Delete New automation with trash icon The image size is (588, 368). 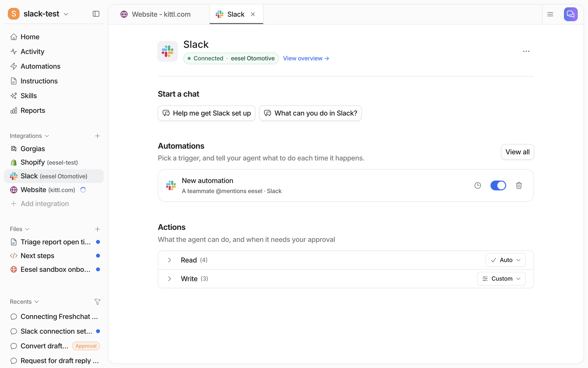(519, 185)
